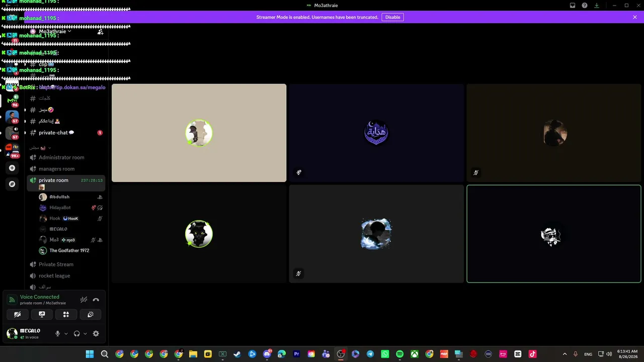Join the managers room voice channel
Viewport: 644px width, 362px height.
[x=66, y=169]
